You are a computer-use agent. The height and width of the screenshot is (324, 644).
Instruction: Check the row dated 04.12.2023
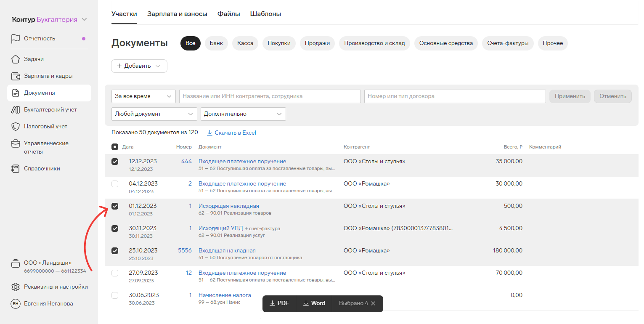(115, 184)
